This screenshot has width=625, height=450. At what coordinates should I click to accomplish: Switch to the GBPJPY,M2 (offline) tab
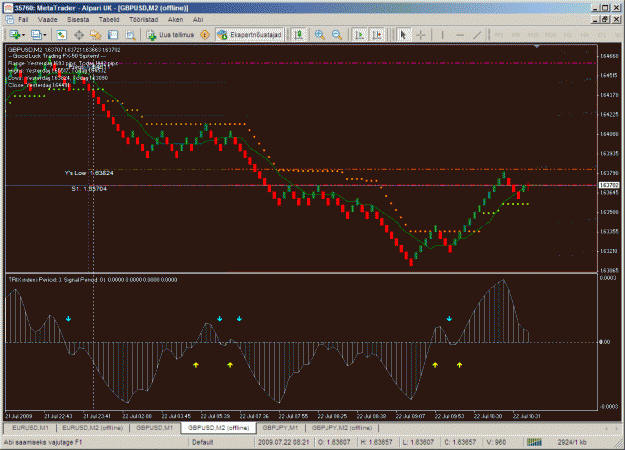tap(342, 428)
